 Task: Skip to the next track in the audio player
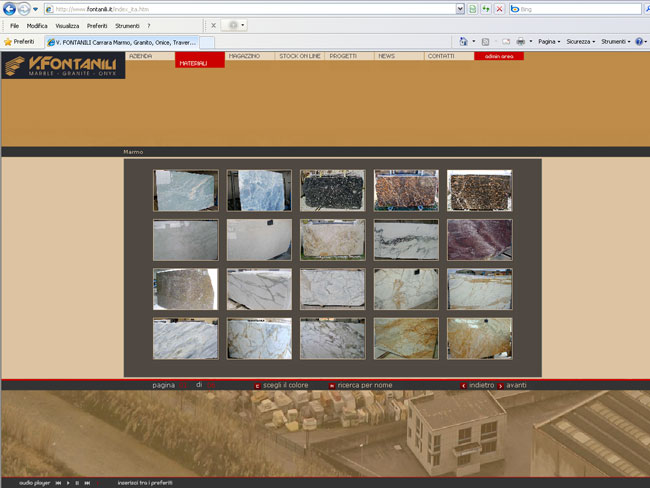(x=87, y=483)
